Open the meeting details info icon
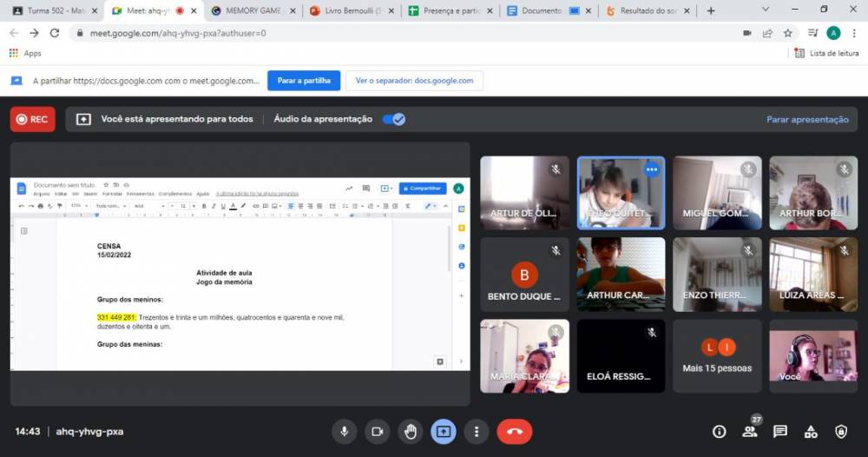The height and width of the screenshot is (457, 868). coord(719,431)
